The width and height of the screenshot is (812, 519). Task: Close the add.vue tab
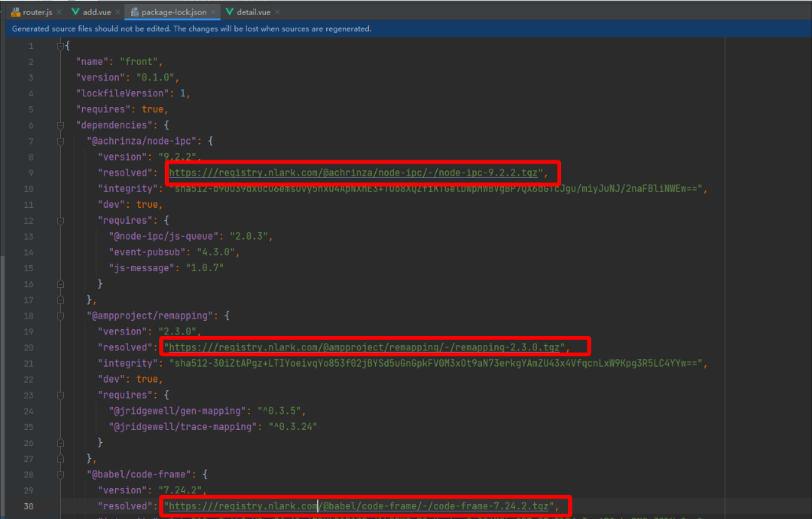pos(118,12)
